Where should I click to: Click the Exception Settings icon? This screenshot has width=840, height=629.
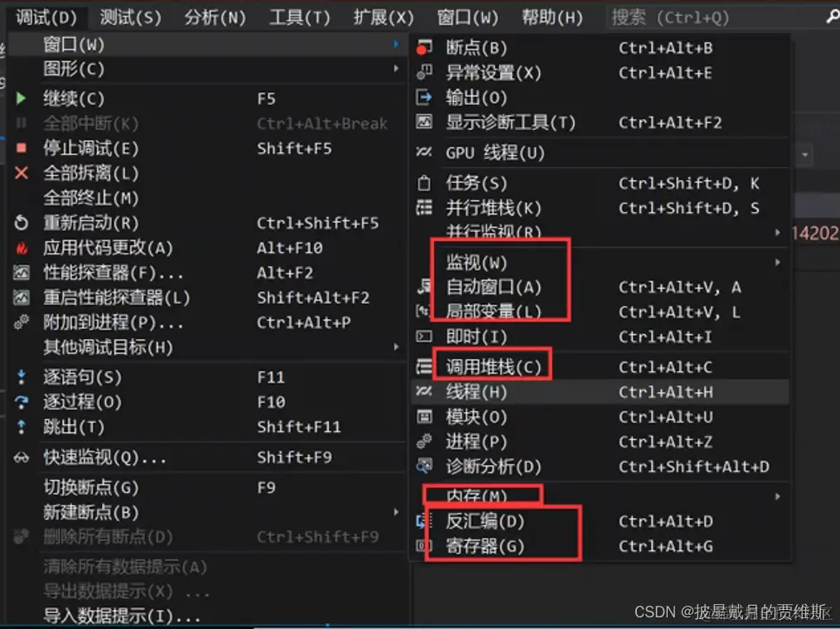tap(424, 72)
